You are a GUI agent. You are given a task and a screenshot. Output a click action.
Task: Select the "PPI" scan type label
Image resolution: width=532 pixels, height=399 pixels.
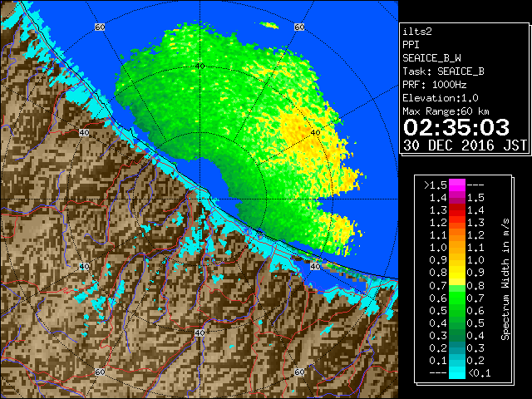coord(411,45)
